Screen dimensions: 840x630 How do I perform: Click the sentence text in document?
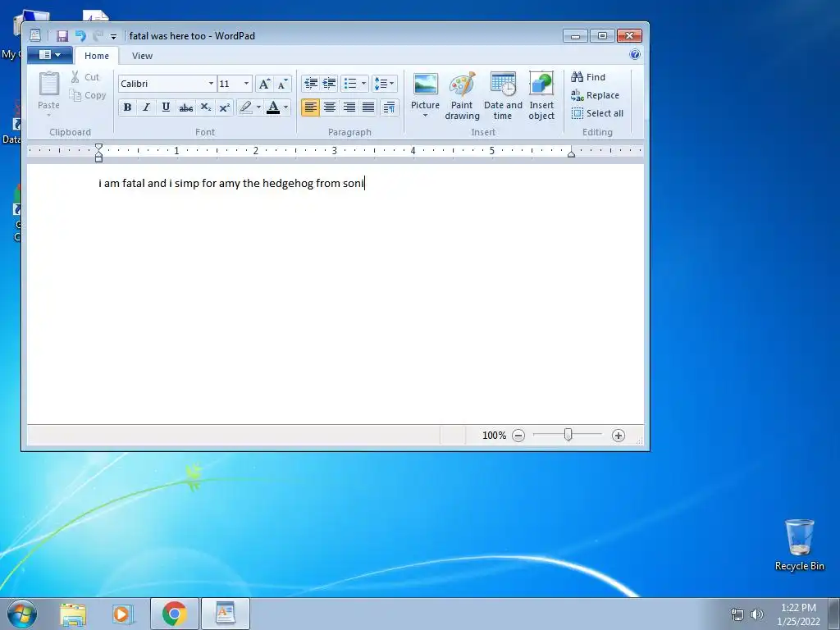(231, 183)
